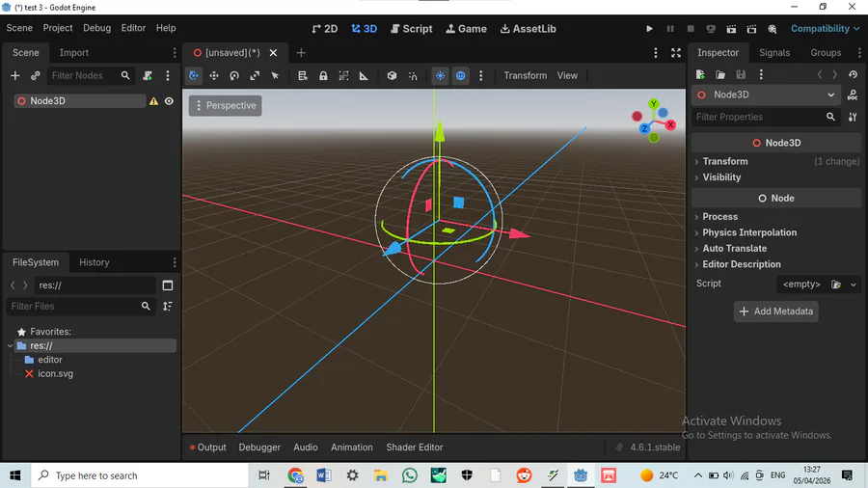
Task: Add a new scene tab
Action: pyautogui.click(x=301, y=53)
